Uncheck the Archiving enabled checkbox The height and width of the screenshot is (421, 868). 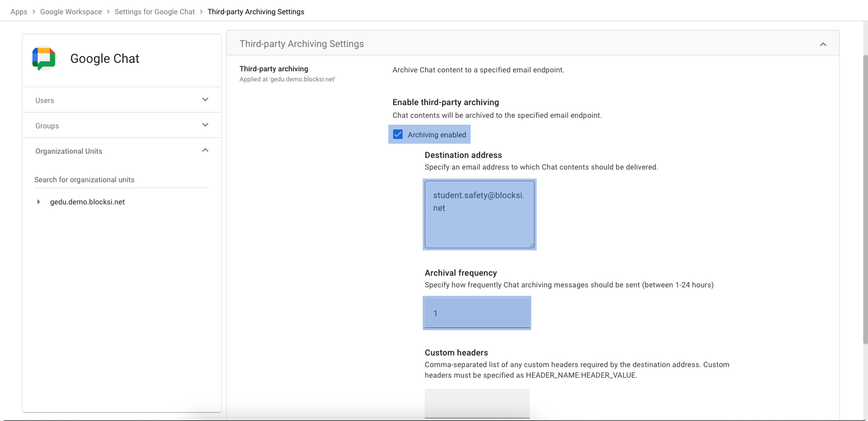398,134
